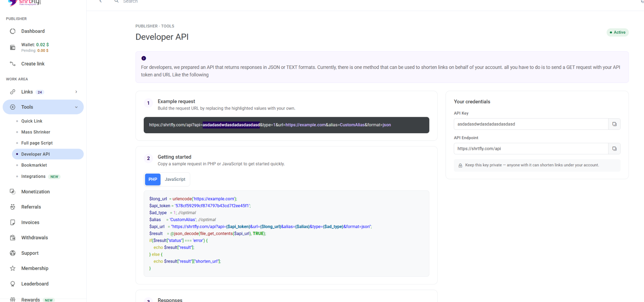This screenshot has width=644, height=302.
Task: Click the Referrals people icon
Action: 13,207
